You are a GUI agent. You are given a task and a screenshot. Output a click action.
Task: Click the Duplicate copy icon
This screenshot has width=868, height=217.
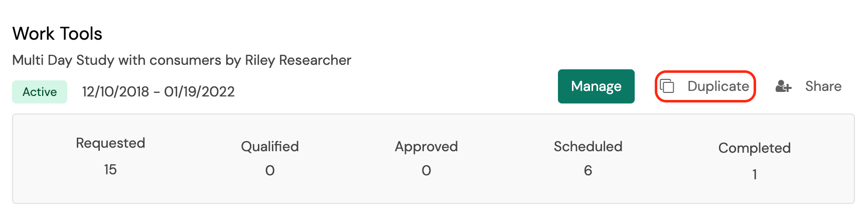pyautogui.click(x=667, y=86)
